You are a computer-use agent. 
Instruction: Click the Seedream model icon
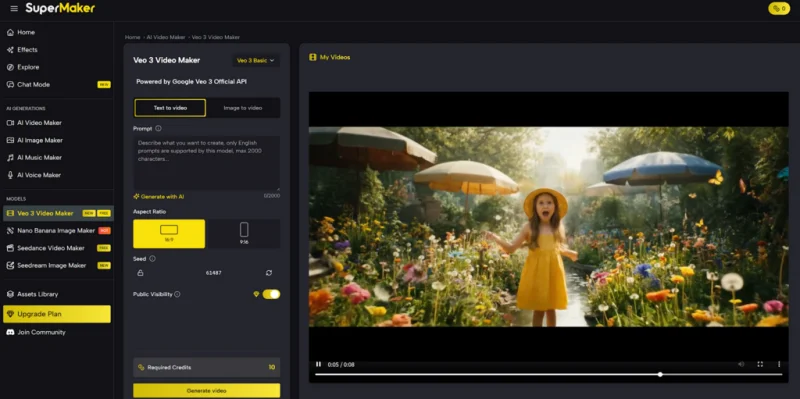[10, 265]
